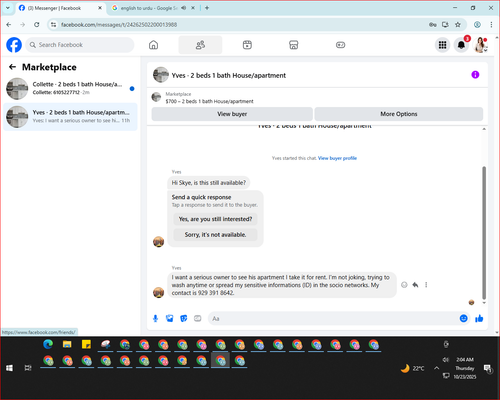Send 'Sorry, it's not available.' response
Image resolution: width=500 pixels, height=400 pixels.
pyautogui.click(x=215, y=235)
